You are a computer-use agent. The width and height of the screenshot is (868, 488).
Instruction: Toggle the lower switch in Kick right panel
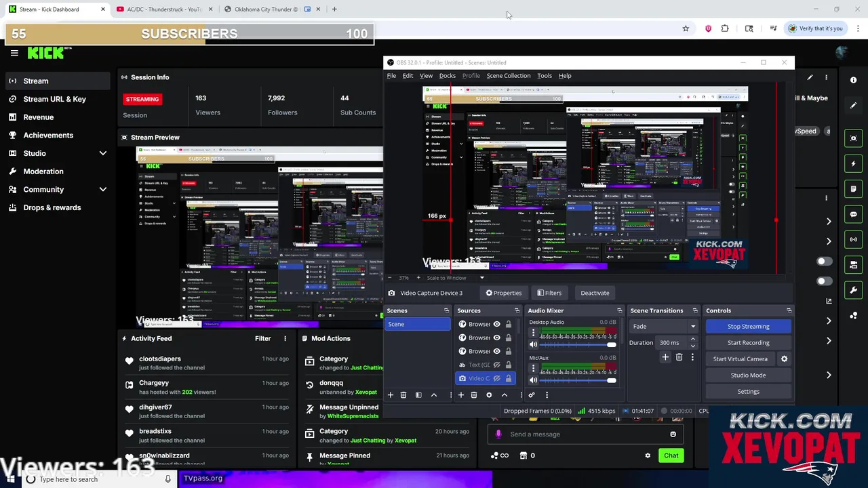824,281
